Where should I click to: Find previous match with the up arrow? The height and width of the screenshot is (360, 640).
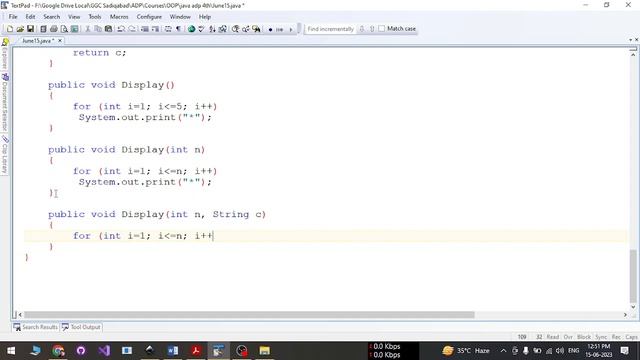pos(372,29)
